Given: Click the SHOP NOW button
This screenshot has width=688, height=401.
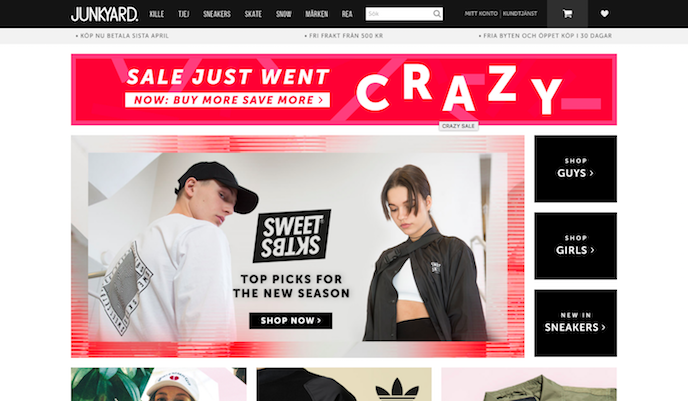Looking at the screenshot, I should tap(291, 321).
